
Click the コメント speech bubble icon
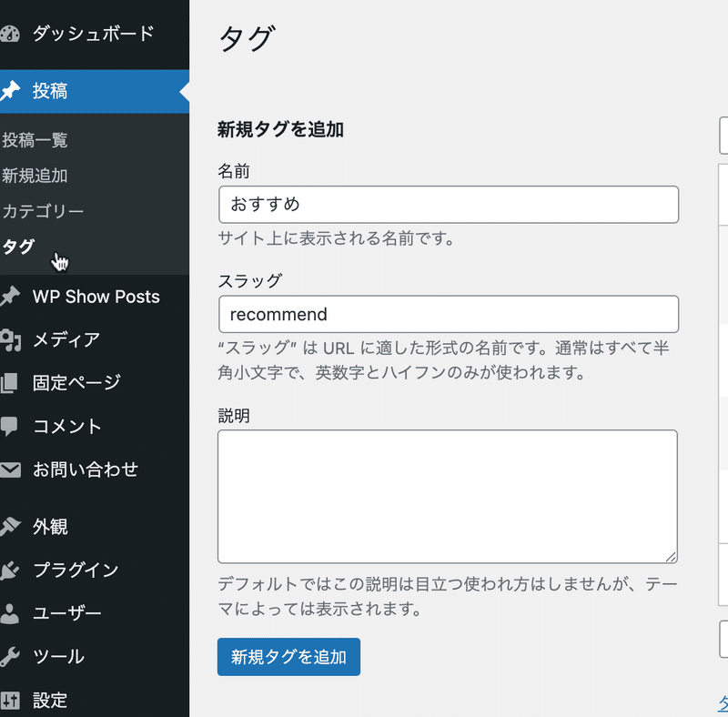pyautogui.click(x=9, y=427)
